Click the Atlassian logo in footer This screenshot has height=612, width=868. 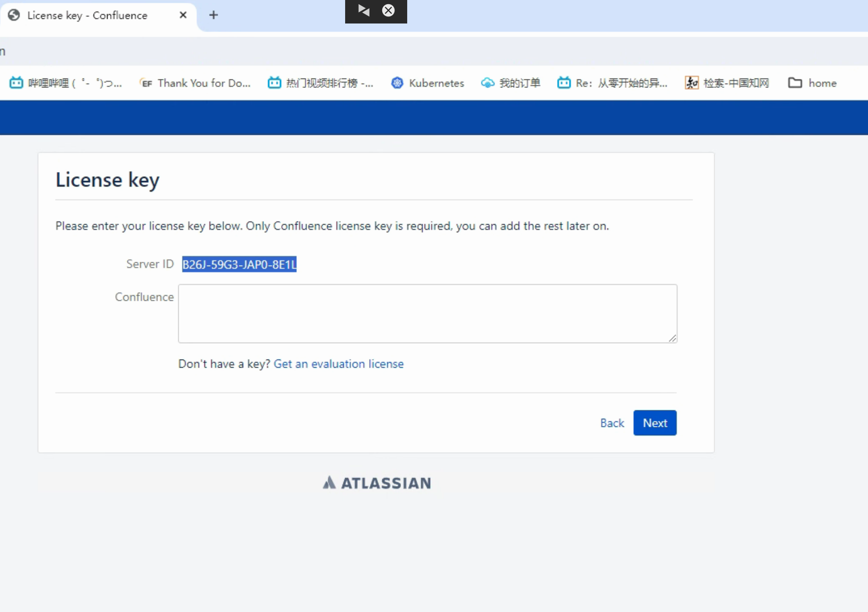377,483
